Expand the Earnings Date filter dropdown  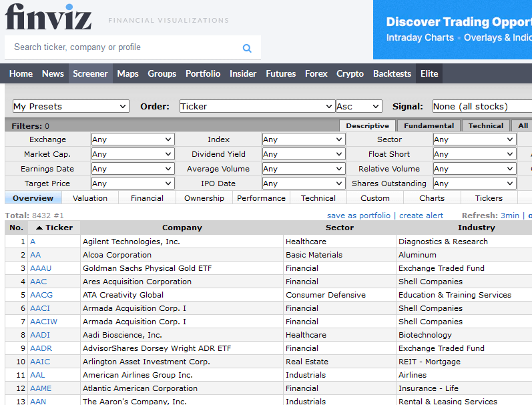(133, 169)
